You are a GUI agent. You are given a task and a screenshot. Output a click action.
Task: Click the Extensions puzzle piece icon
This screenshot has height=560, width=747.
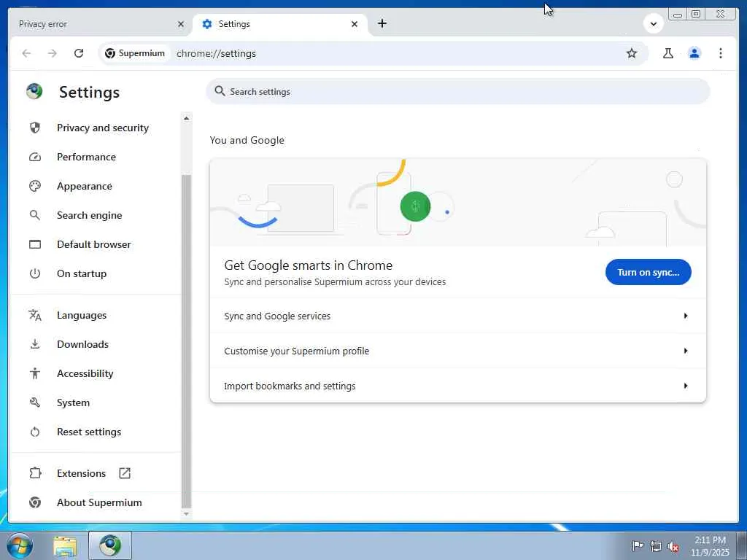[x=35, y=473]
